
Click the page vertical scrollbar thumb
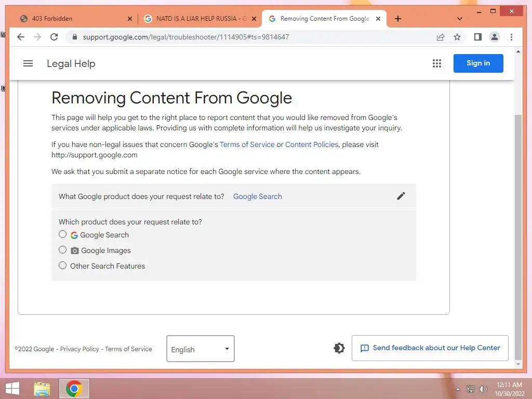[x=518, y=237]
